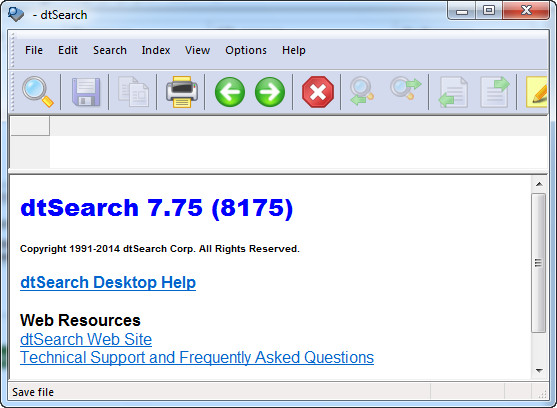This screenshot has width=557, height=408.
Task: Click the gray header cell in results pane
Action: coord(30,126)
